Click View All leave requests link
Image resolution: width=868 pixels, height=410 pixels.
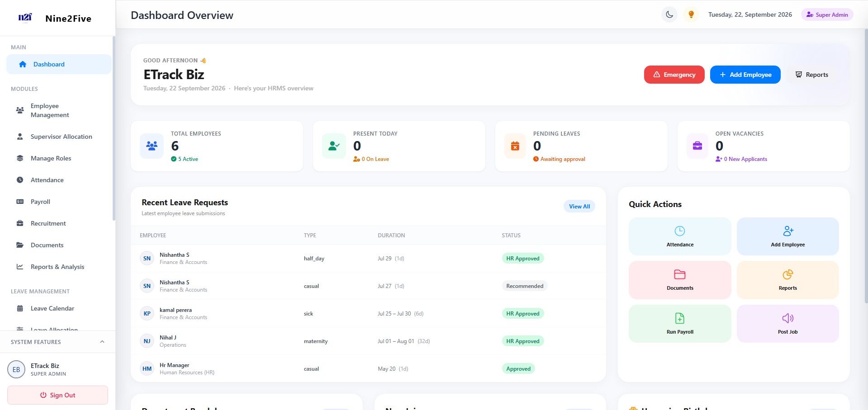tap(579, 206)
